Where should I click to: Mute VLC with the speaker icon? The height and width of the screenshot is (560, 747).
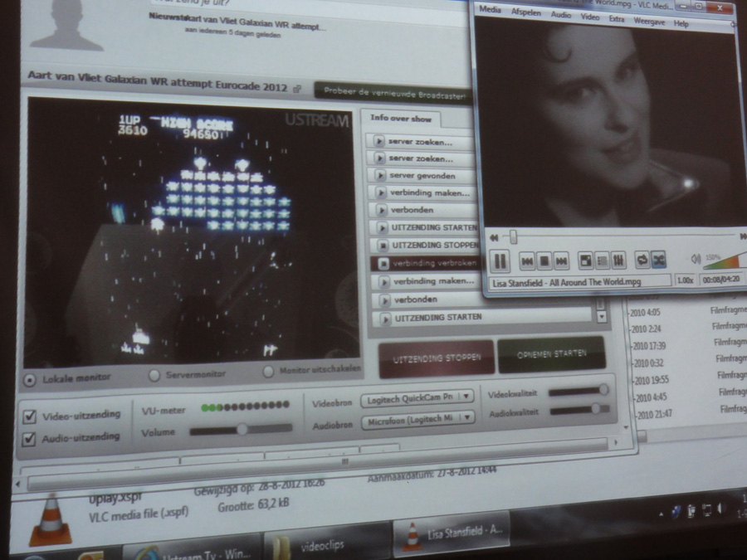(x=696, y=259)
